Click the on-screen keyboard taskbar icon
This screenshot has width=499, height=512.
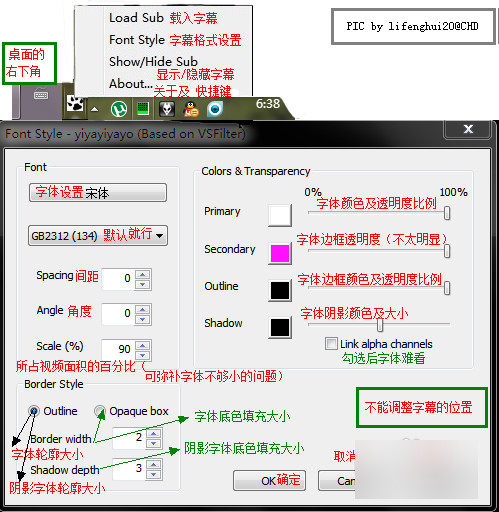[x=41, y=95]
